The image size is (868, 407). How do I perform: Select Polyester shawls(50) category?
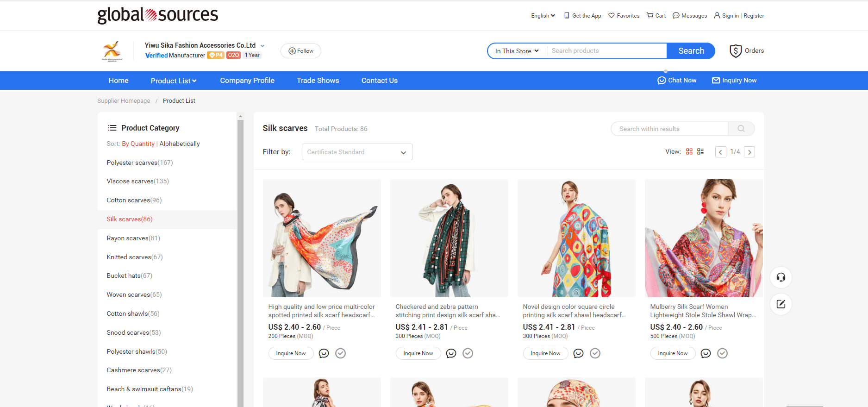(137, 352)
